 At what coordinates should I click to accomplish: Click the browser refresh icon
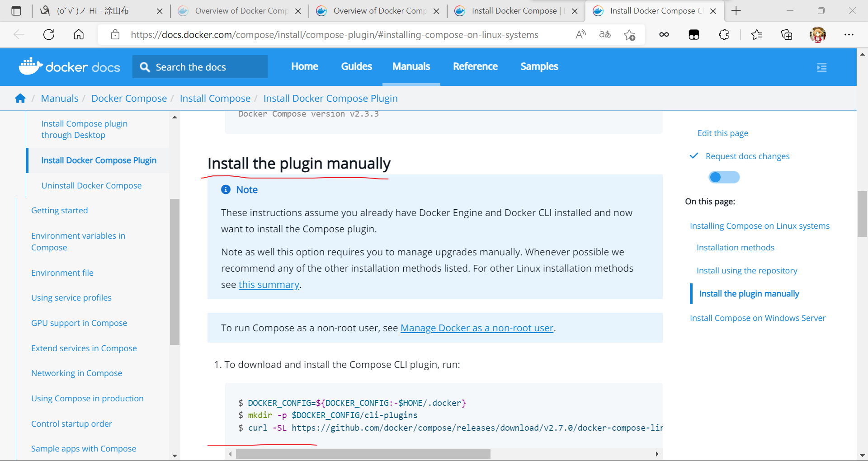click(49, 34)
